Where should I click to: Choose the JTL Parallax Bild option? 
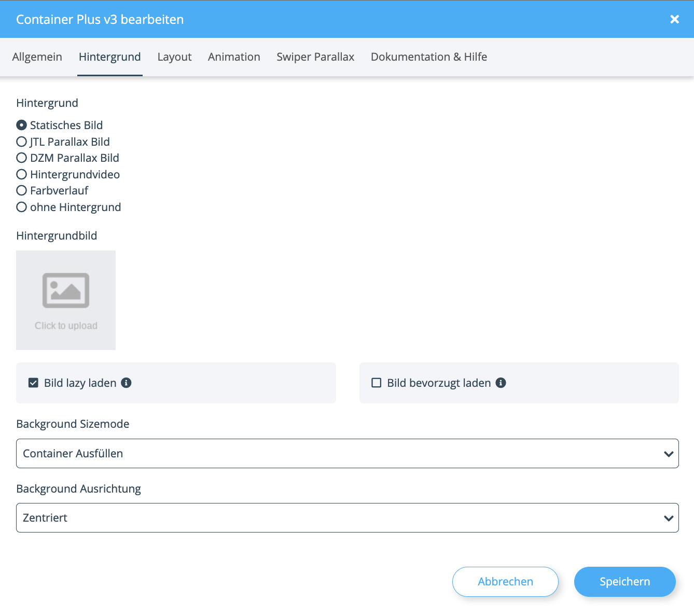click(21, 142)
